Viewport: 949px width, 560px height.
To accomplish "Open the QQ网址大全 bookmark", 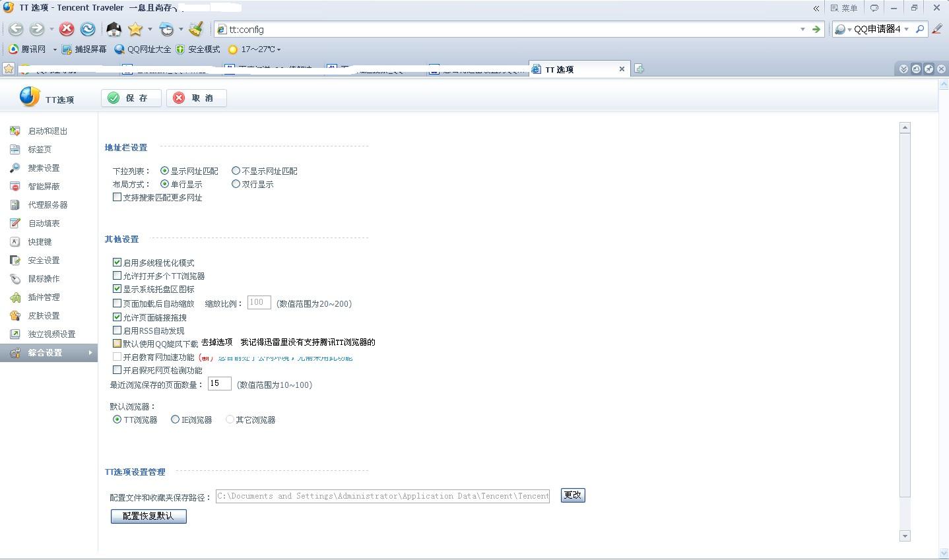I will pos(143,49).
